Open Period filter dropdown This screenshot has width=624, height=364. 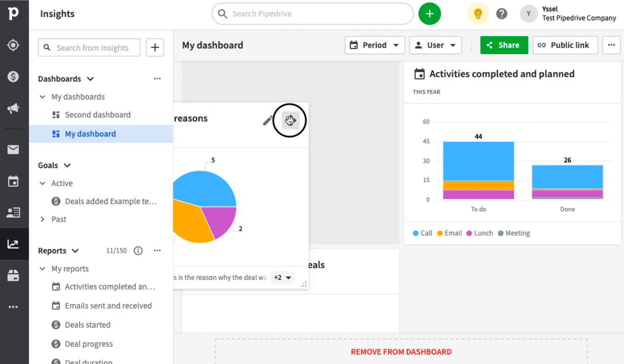click(375, 45)
